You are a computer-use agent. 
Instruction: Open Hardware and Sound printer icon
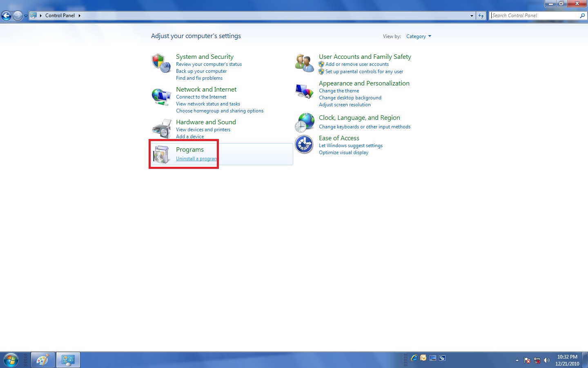click(x=162, y=129)
